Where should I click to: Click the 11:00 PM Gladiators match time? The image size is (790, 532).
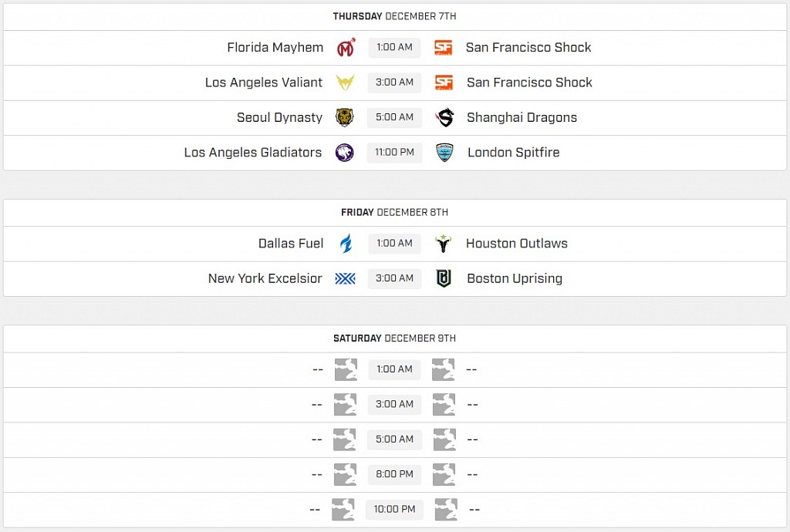(x=394, y=152)
